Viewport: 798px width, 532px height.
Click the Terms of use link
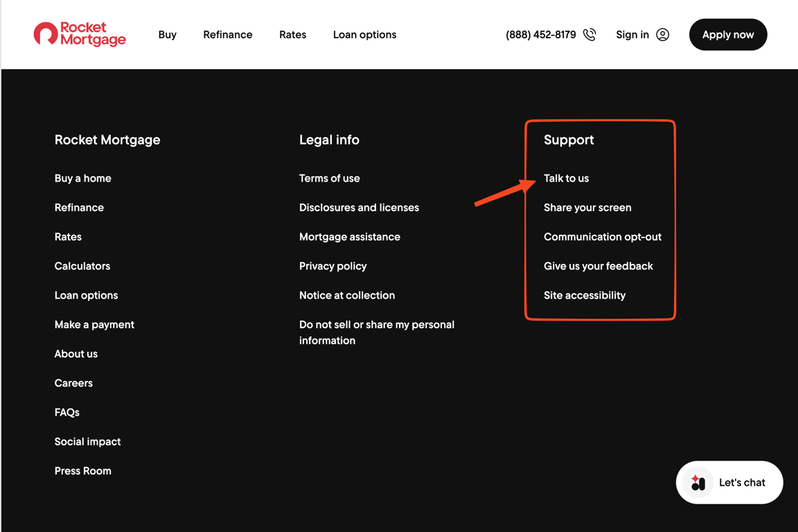pos(329,178)
